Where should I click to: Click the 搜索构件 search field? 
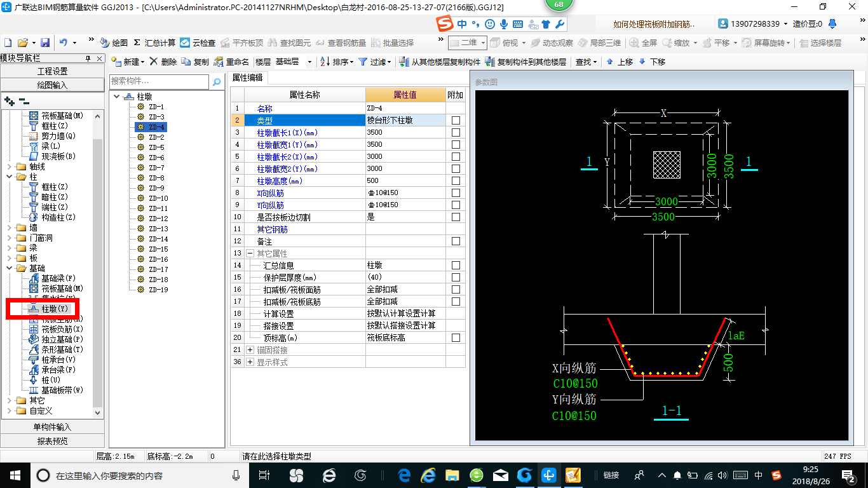click(159, 82)
